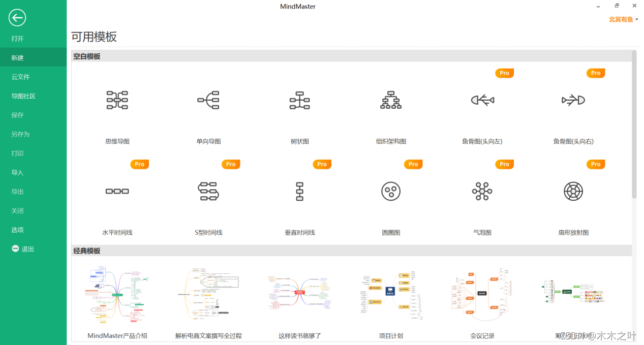Screen dimensions: 644x345
Task: Select the 垂直时间线 template icon
Action: (299, 191)
